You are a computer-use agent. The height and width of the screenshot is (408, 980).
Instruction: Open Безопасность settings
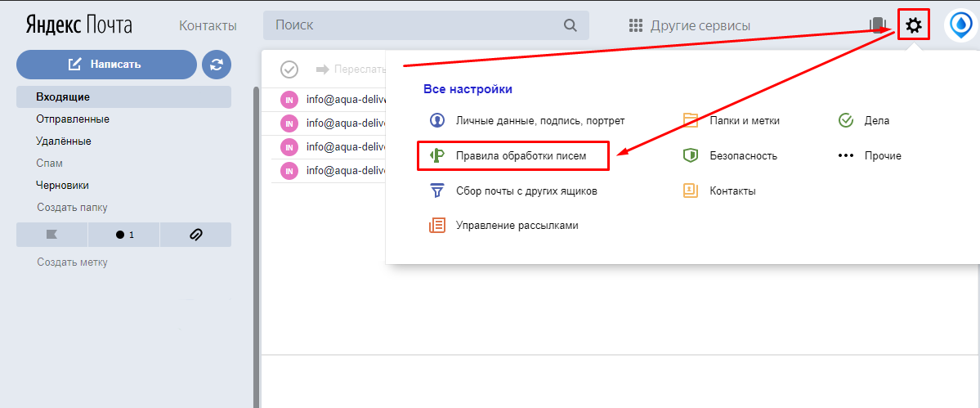coord(743,155)
